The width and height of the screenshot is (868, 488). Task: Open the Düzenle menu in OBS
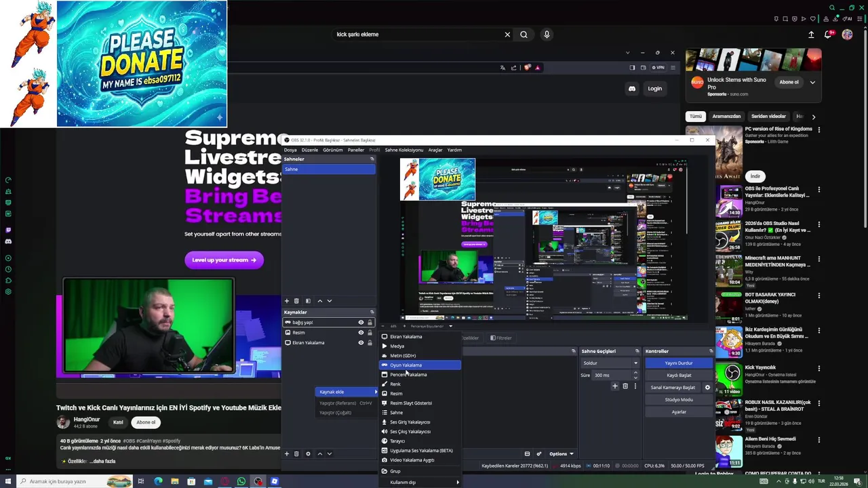[x=310, y=150]
